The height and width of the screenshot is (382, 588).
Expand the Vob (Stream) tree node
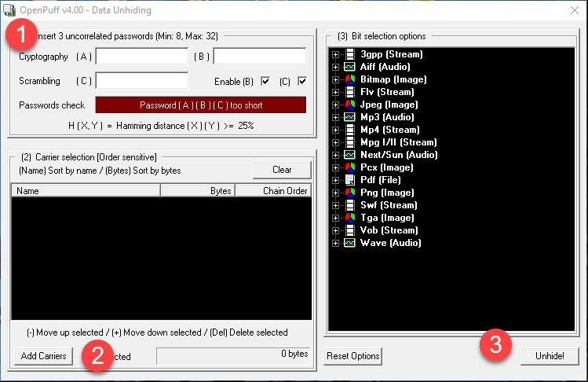click(336, 231)
